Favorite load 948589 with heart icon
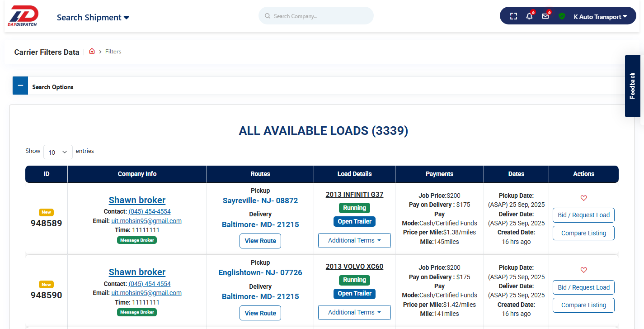Screen dimensions: 644x329 click(x=583, y=198)
